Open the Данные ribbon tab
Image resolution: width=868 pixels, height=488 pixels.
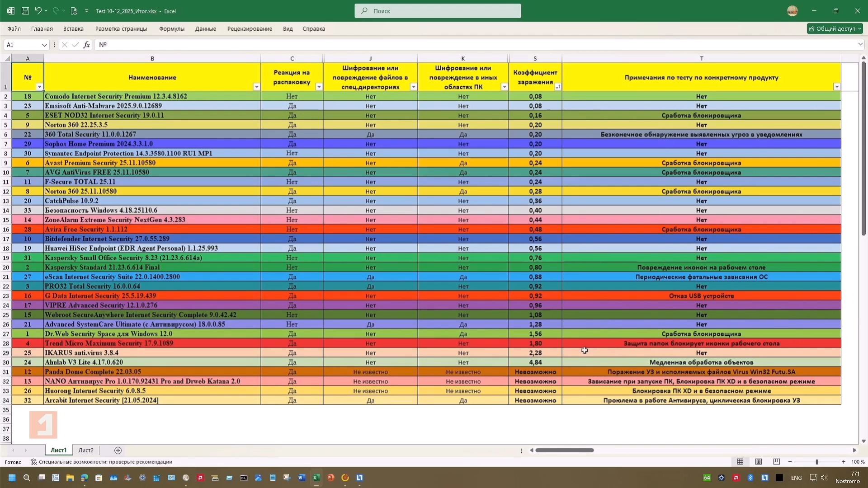[206, 28]
